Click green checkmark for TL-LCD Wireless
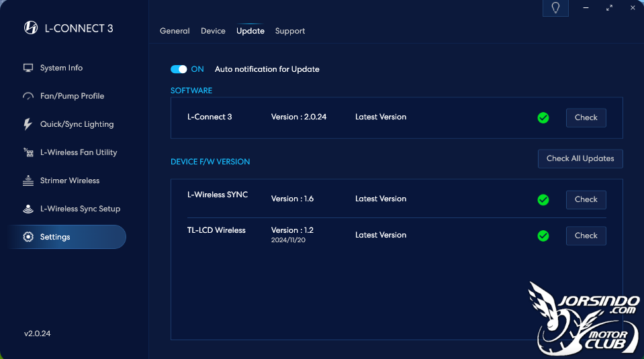The height and width of the screenshot is (359, 644). point(543,236)
